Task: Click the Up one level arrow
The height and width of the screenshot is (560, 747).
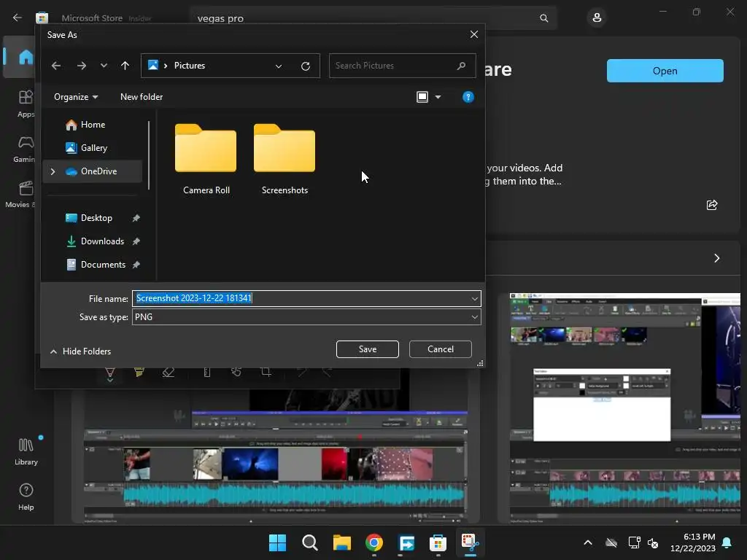Action: click(x=125, y=66)
